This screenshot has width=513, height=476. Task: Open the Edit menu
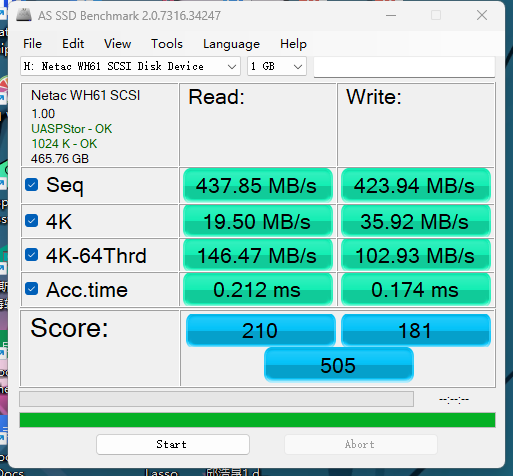pyautogui.click(x=73, y=44)
